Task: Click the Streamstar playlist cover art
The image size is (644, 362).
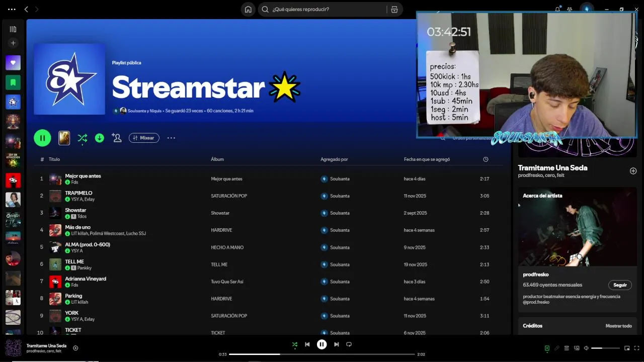Action: pos(69,79)
